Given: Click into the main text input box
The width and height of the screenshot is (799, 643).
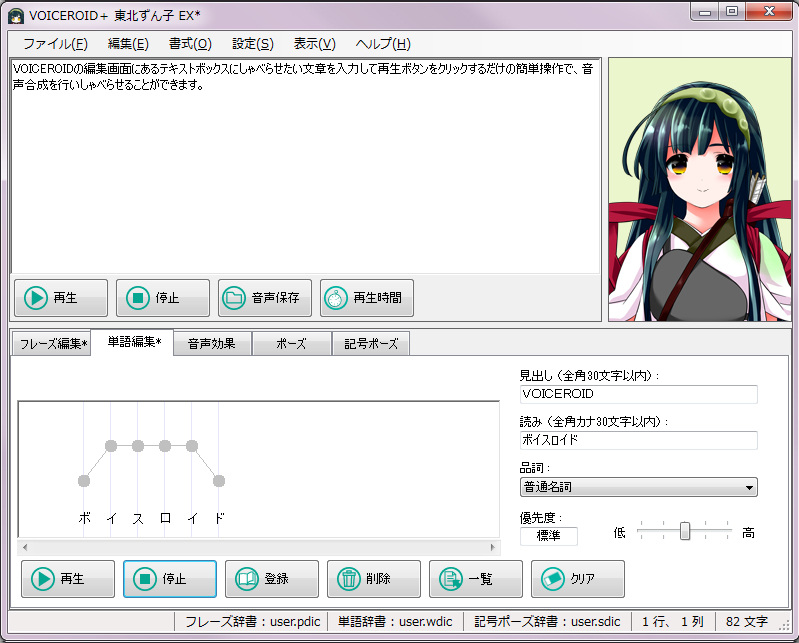Looking at the screenshot, I should [305, 167].
